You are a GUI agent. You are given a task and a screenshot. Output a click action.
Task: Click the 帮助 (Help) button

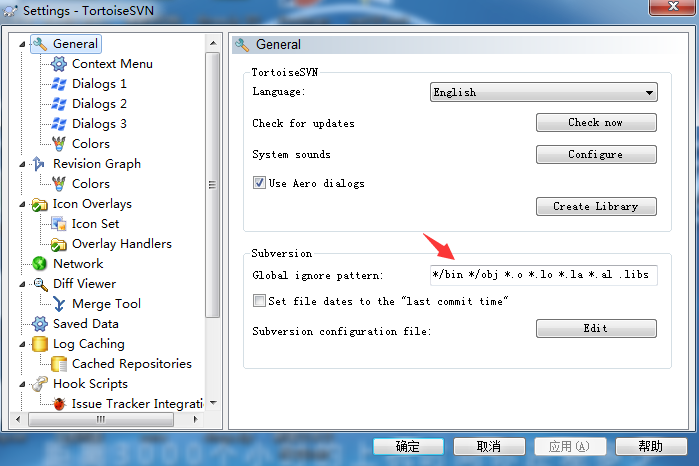point(651,446)
